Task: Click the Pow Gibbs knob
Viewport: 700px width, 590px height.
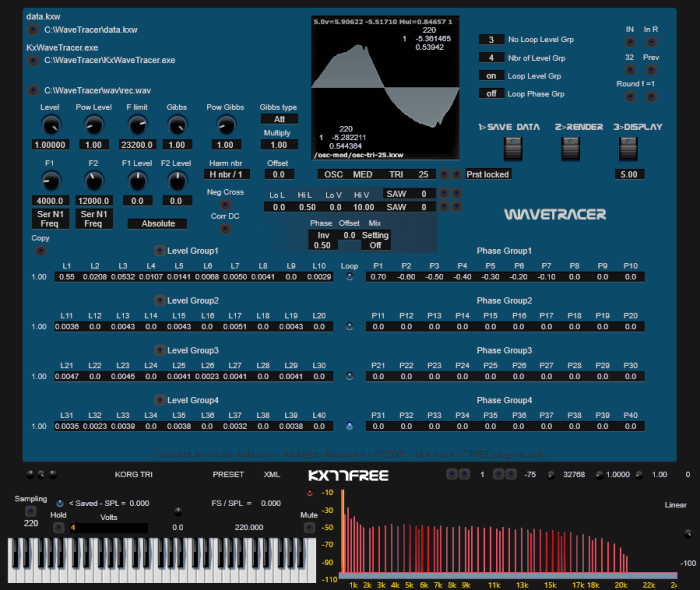Action: (x=225, y=126)
